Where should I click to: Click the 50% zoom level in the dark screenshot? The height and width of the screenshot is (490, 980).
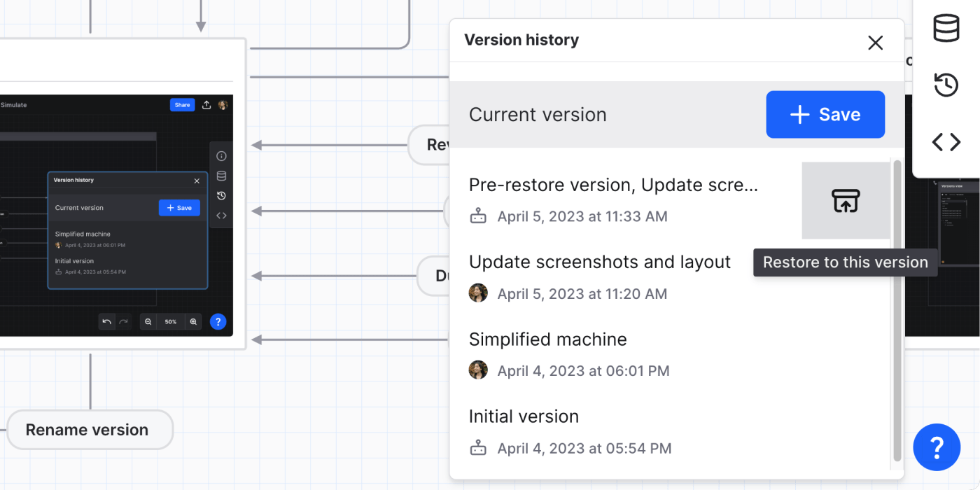tap(171, 322)
